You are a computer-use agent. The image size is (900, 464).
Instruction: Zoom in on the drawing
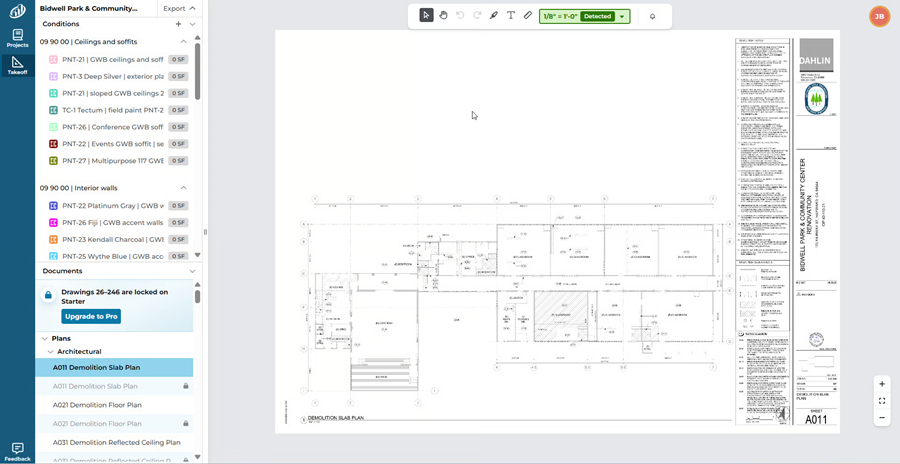pos(882,384)
